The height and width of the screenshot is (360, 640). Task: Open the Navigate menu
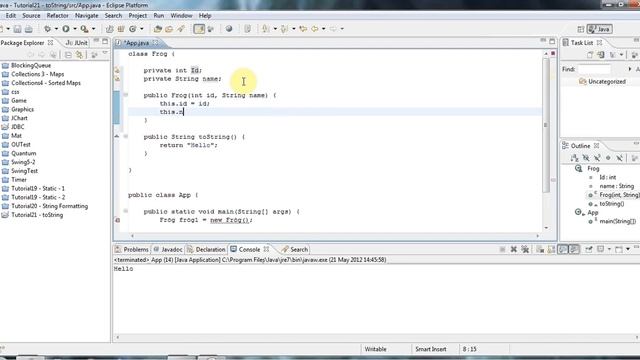click(x=87, y=16)
